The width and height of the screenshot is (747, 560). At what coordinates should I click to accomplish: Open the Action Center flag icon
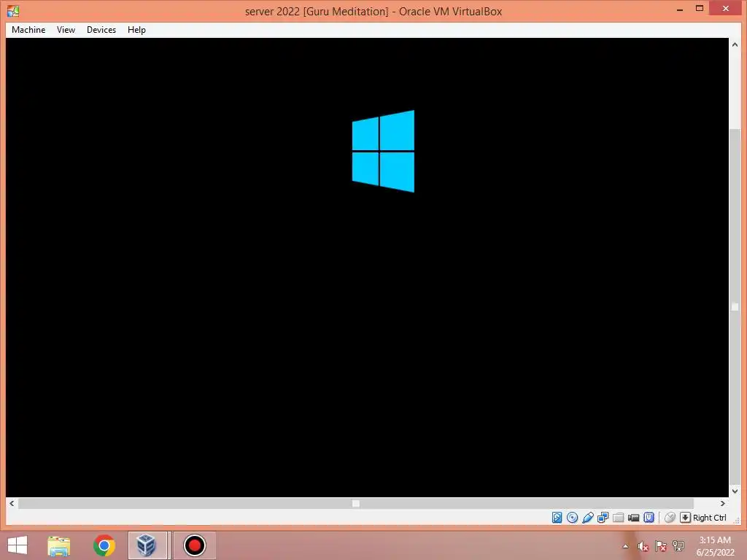click(x=660, y=546)
